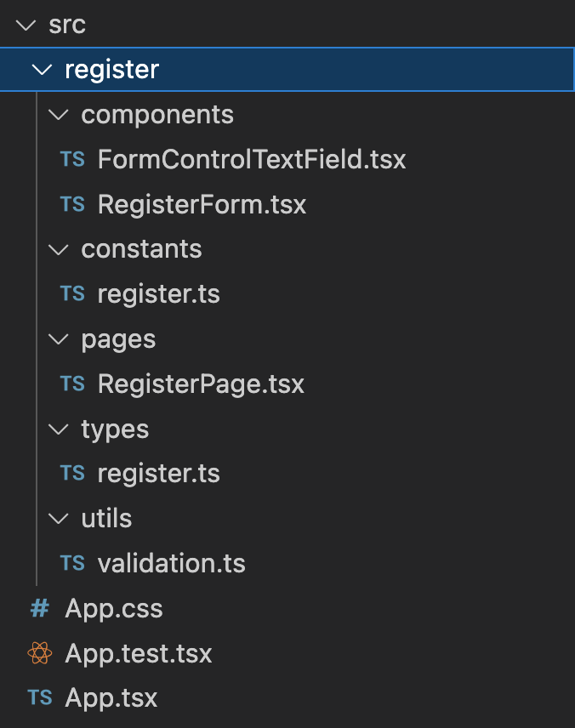The image size is (575, 728).
Task: Click the TS icon next to FormControlTextField.tsx
Action: [73, 159]
